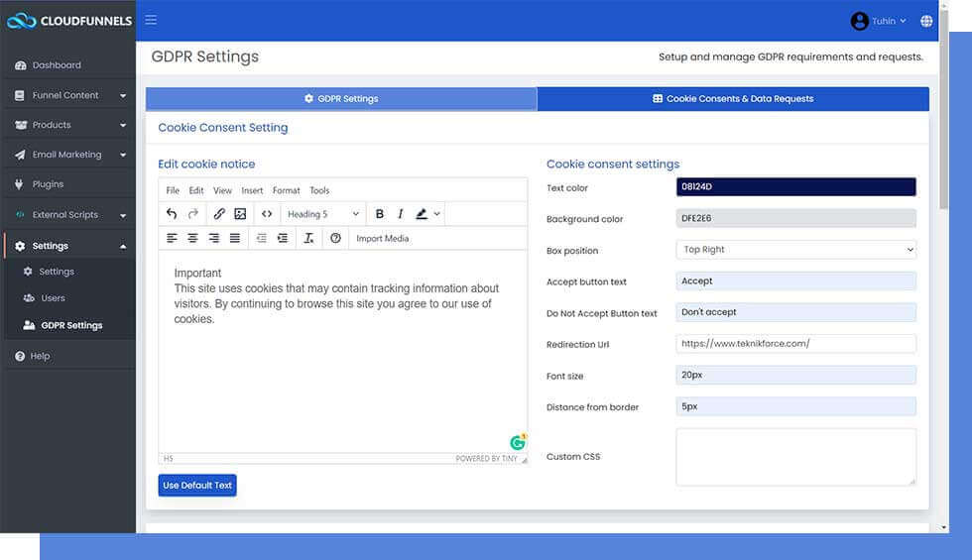The image size is (972, 560).
Task: Open the Settings sub-item
Action: pyautogui.click(x=56, y=272)
